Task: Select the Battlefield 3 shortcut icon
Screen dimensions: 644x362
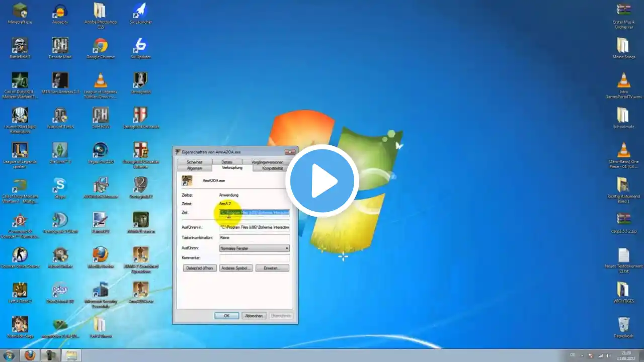Action: click(20, 46)
